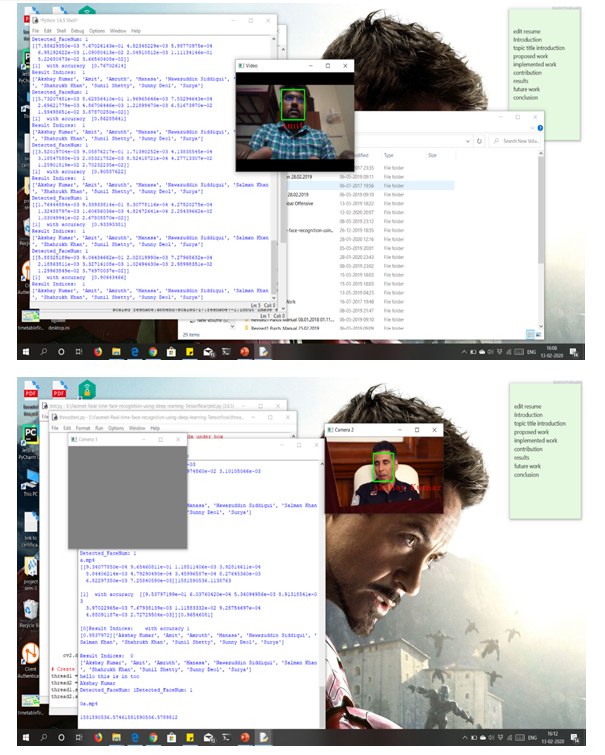Open File Explorer help button
The image size is (605, 755).
coord(540,128)
